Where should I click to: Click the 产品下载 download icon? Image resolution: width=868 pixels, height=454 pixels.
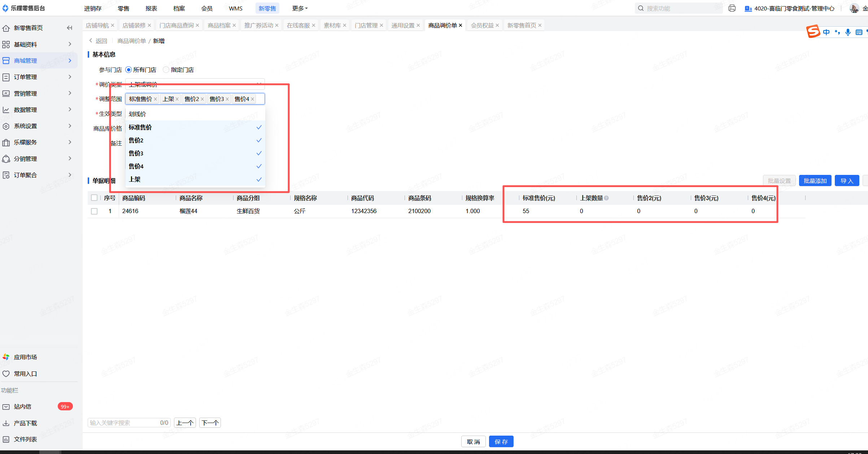coord(6,423)
